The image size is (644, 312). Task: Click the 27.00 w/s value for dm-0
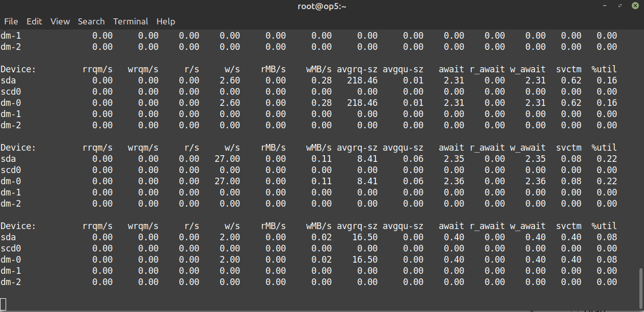coord(227,181)
